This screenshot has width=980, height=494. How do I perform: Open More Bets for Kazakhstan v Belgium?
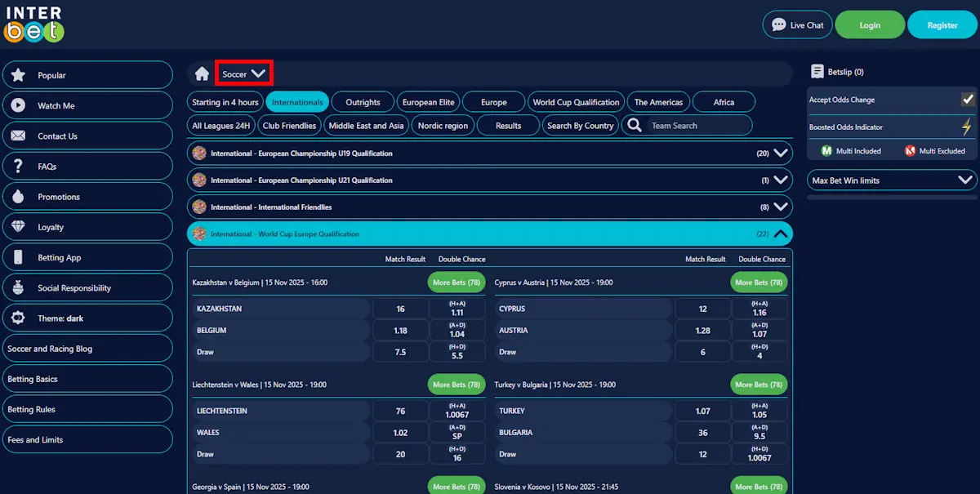pos(456,282)
